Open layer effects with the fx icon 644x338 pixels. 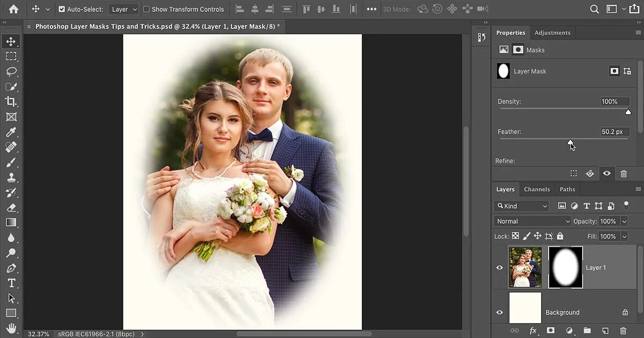533,331
